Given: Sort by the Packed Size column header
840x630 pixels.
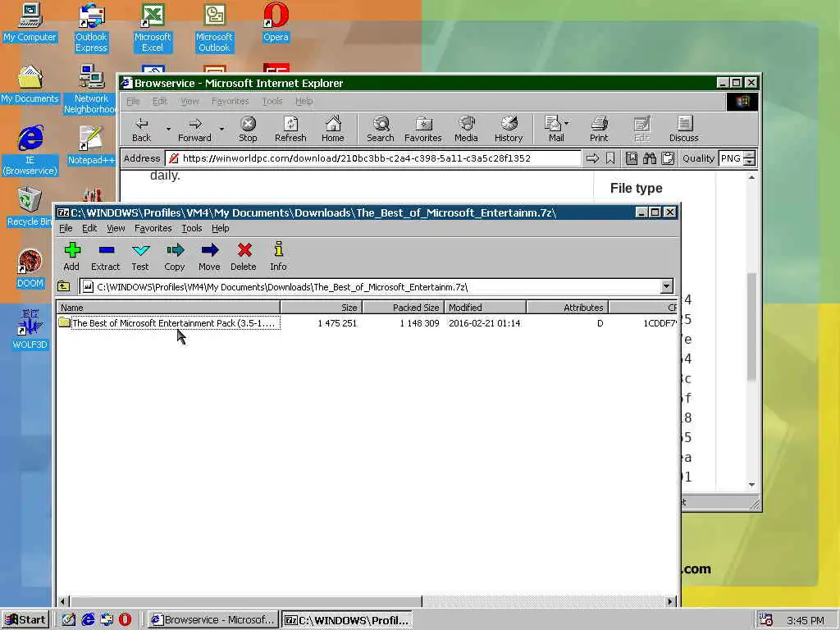Looking at the screenshot, I should coord(404,308).
